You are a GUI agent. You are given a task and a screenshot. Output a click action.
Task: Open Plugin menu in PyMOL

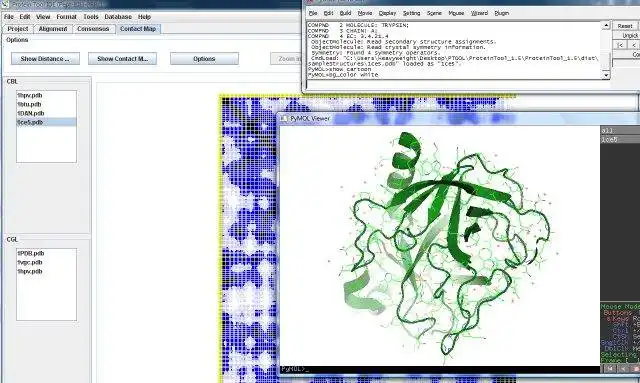point(502,13)
